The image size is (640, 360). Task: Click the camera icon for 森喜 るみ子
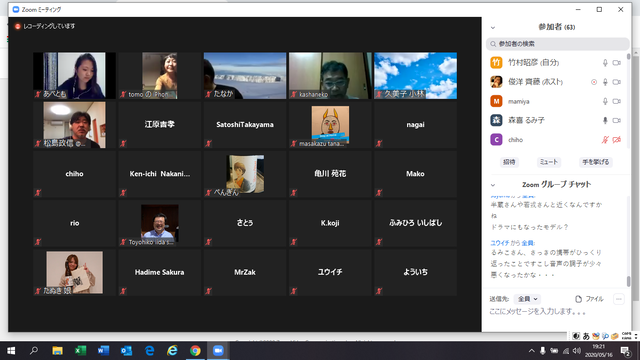pos(617,120)
